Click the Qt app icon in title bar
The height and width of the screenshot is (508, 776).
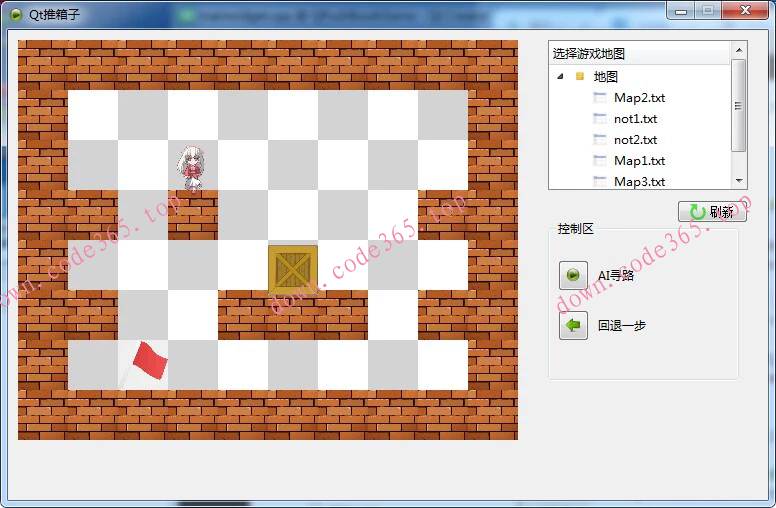click(x=15, y=10)
